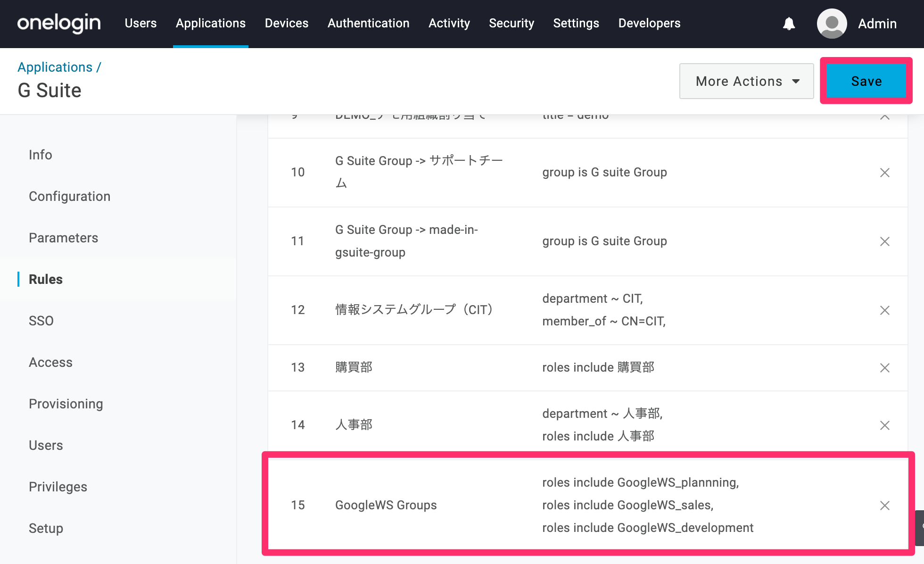Click condition 'department ~ CIT, member_of ~ CN=CIT,'
924x564 pixels.
click(x=604, y=310)
